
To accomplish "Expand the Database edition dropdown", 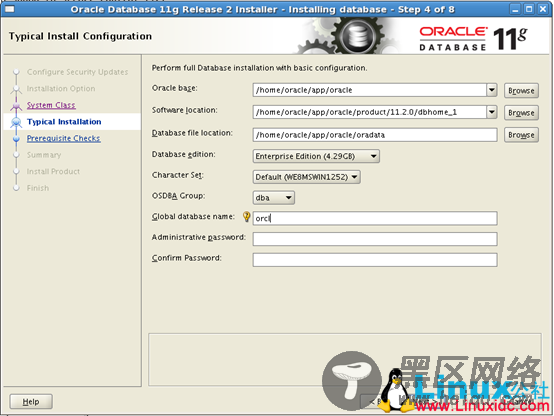I will pyautogui.click(x=316, y=156).
